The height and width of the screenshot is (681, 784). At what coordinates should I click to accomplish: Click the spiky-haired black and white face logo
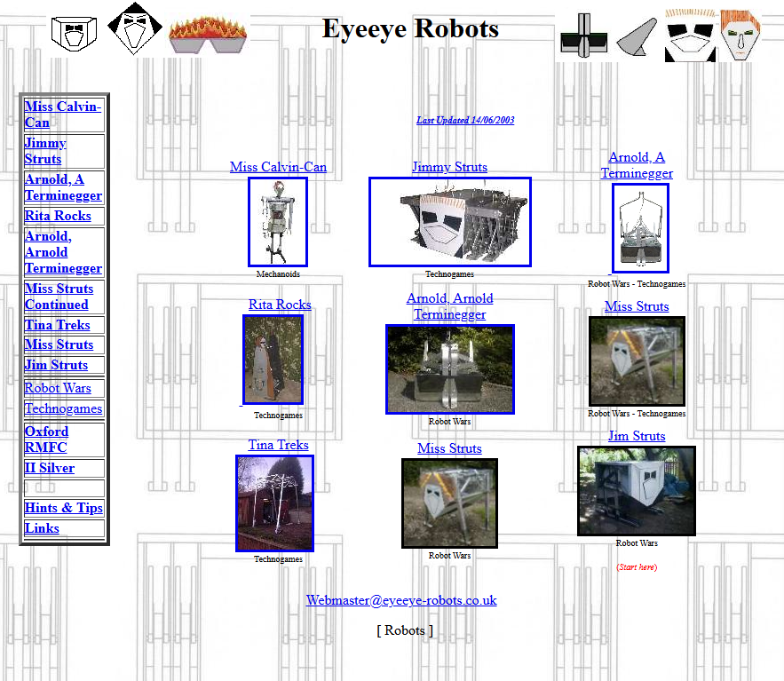(690, 36)
